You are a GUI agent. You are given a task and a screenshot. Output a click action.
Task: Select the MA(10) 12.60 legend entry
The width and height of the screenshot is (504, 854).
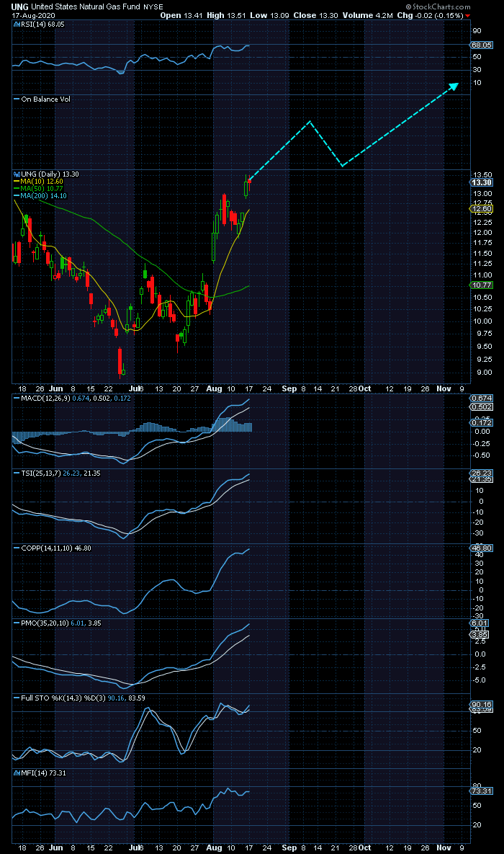[x=38, y=182]
